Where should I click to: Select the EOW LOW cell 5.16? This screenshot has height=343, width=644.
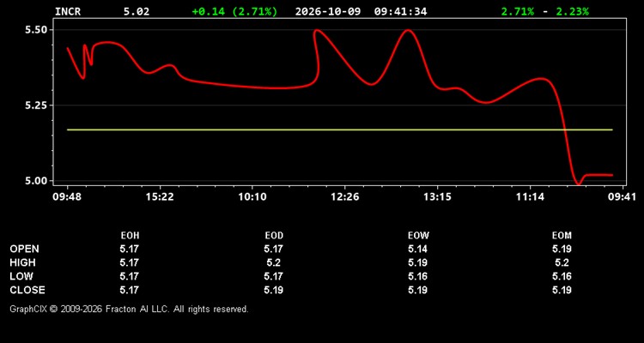click(417, 276)
